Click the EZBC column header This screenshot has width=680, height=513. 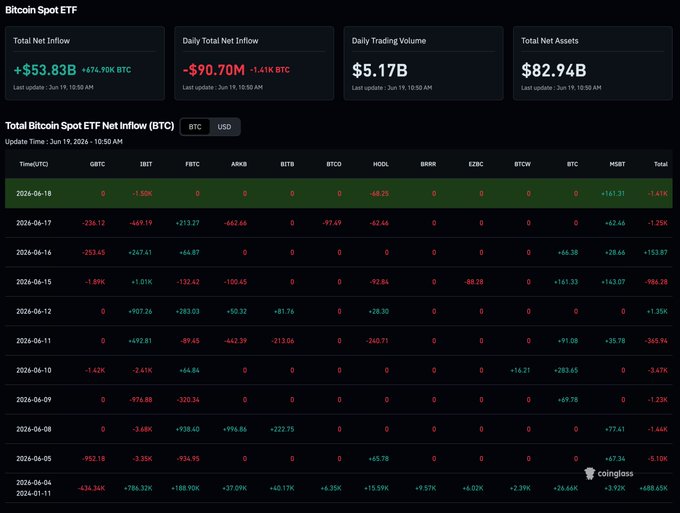(476, 164)
